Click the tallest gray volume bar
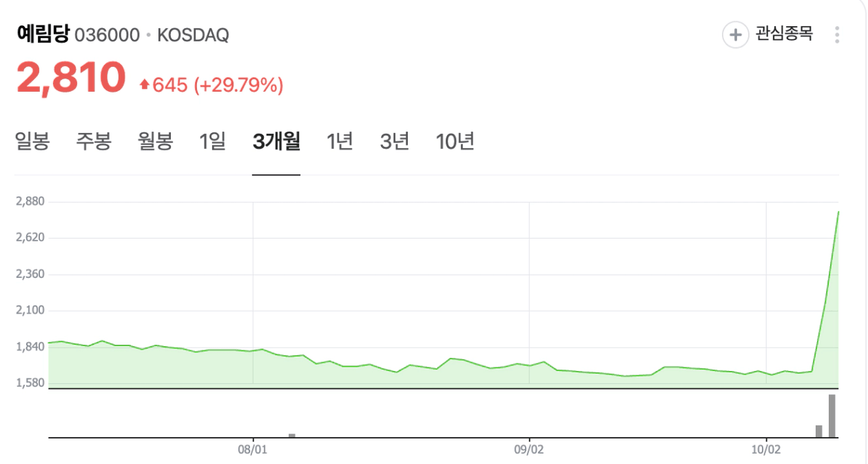Image resolution: width=868 pixels, height=464 pixels. [832, 416]
